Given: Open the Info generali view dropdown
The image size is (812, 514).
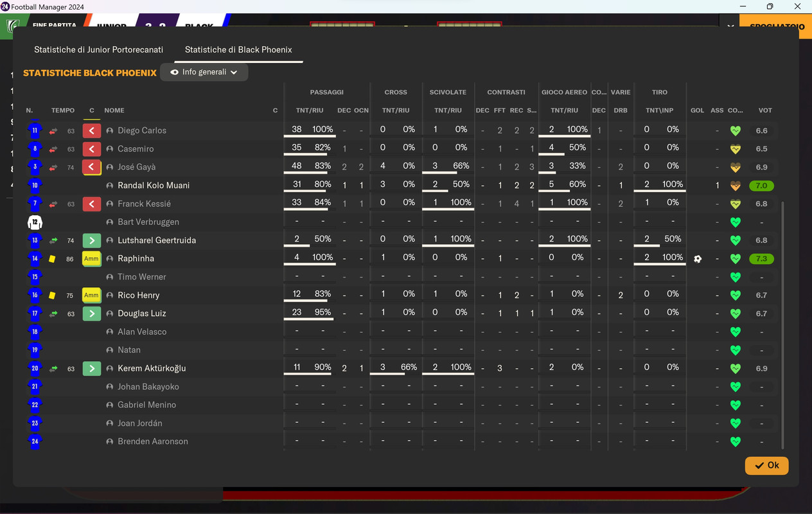Looking at the screenshot, I should (204, 72).
